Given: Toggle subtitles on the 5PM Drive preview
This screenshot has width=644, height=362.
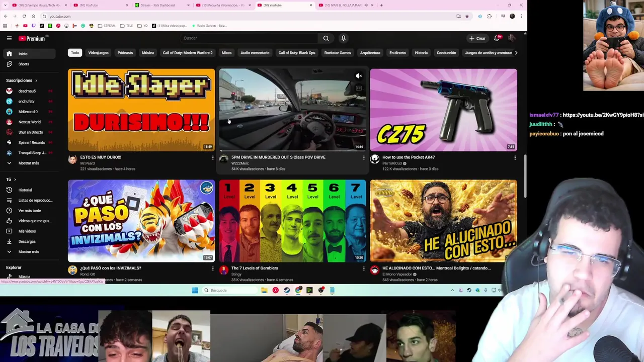Looking at the screenshot, I should click(x=359, y=88).
